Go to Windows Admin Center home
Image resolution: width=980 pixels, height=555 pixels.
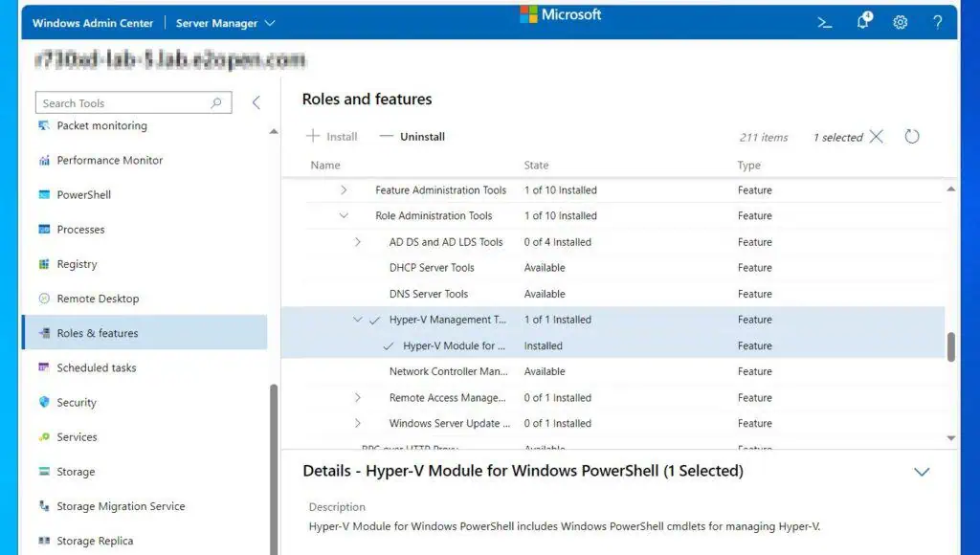tap(93, 23)
